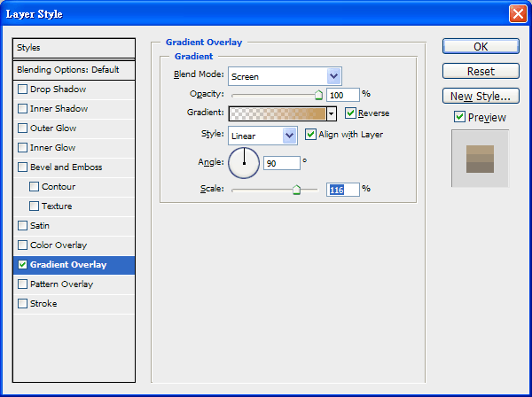Open the gradient picker arrow
This screenshot has width=532, height=397.
coord(332,113)
